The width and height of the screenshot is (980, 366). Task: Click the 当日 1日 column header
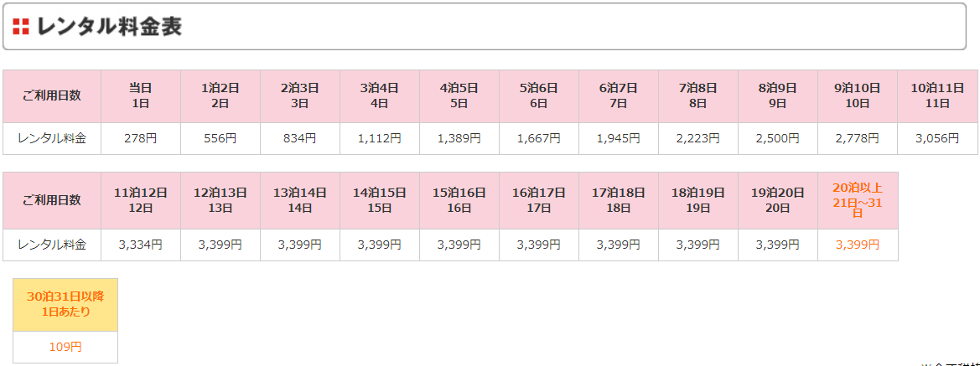141,95
